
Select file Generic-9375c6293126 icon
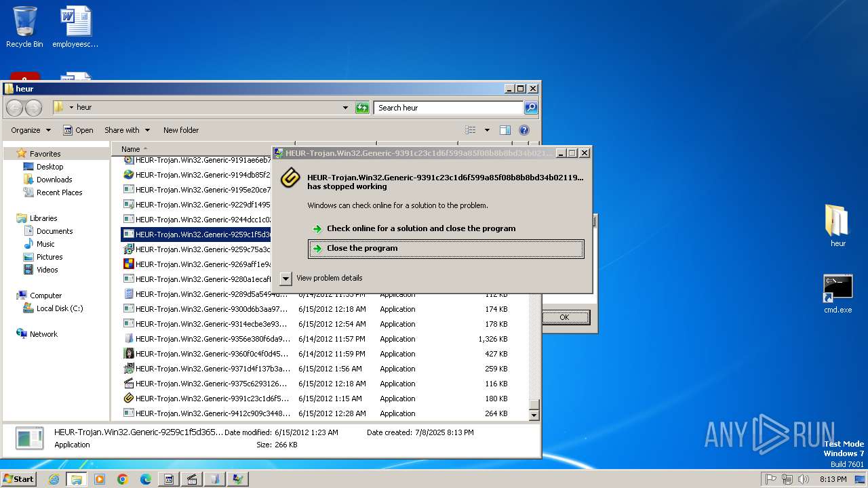click(x=128, y=384)
